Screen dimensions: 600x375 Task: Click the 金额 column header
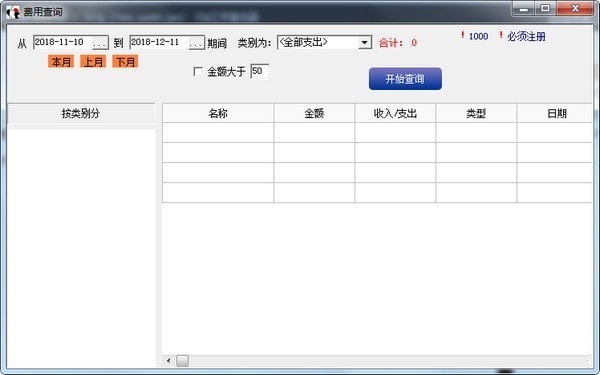[314, 113]
